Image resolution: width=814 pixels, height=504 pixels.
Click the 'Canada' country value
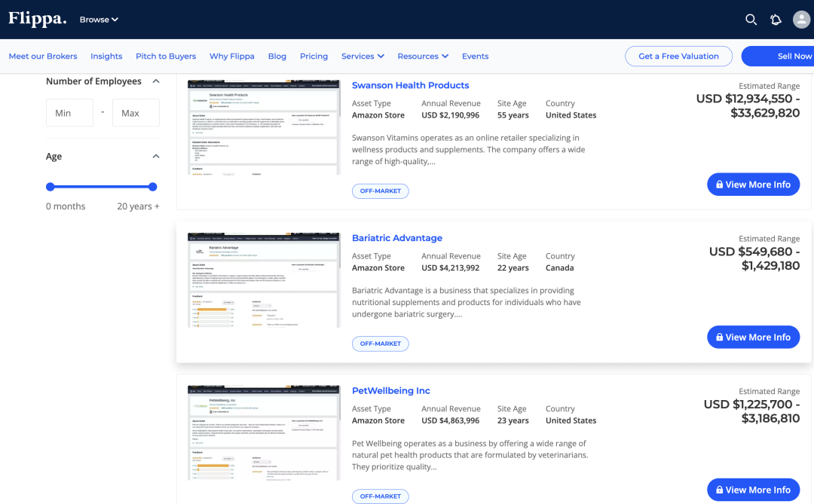click(559, 268)
